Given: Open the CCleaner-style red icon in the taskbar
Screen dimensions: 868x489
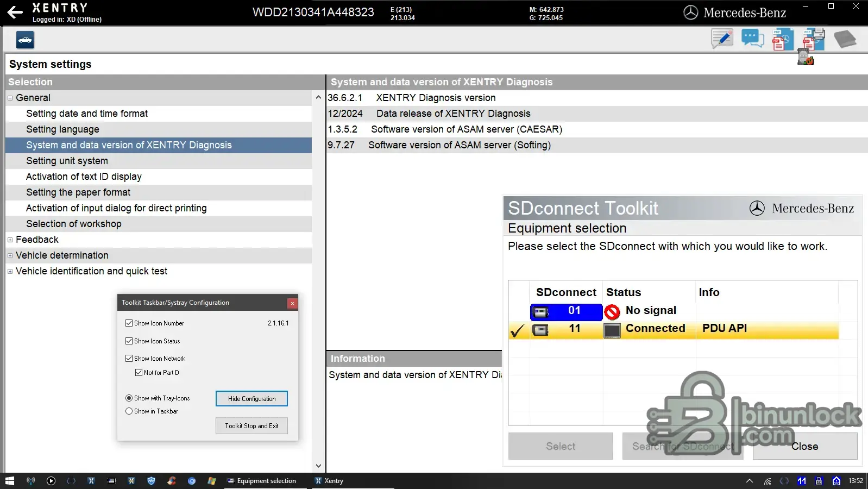Looking at the screenshot, I should point(172,481).
